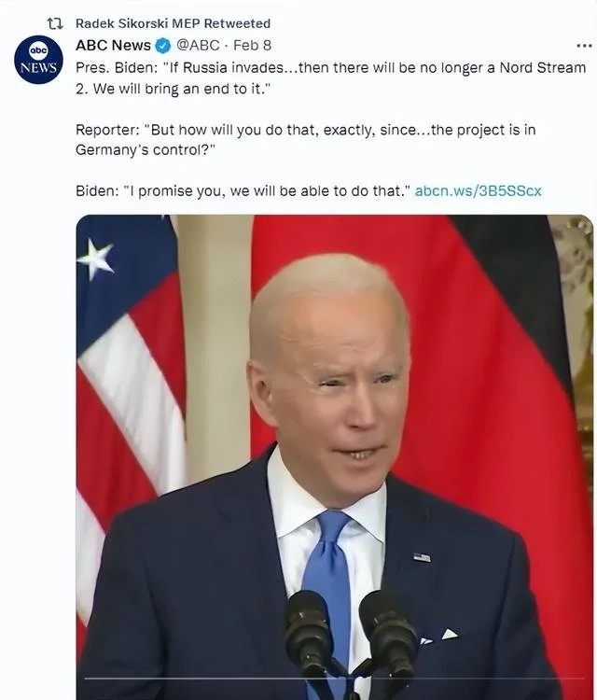Open Radek Sikorski MEP Retweeted link
The image size is (597, 700).
[173, 23]
